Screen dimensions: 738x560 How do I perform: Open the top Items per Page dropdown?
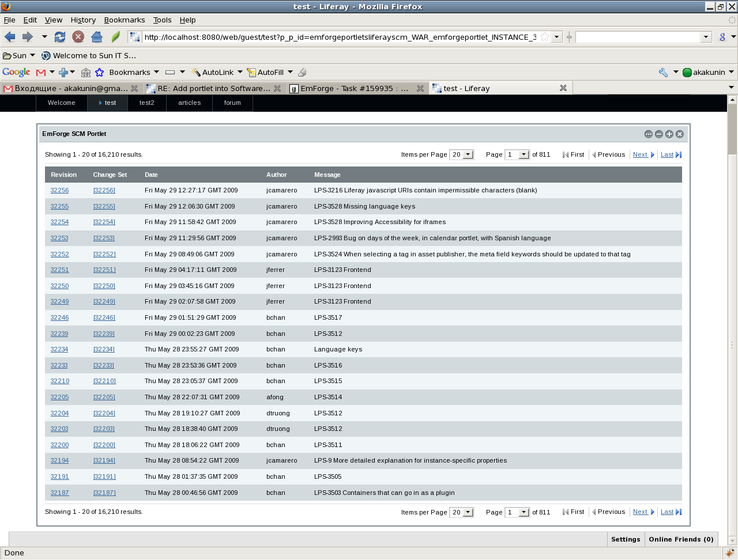point(462,154)
